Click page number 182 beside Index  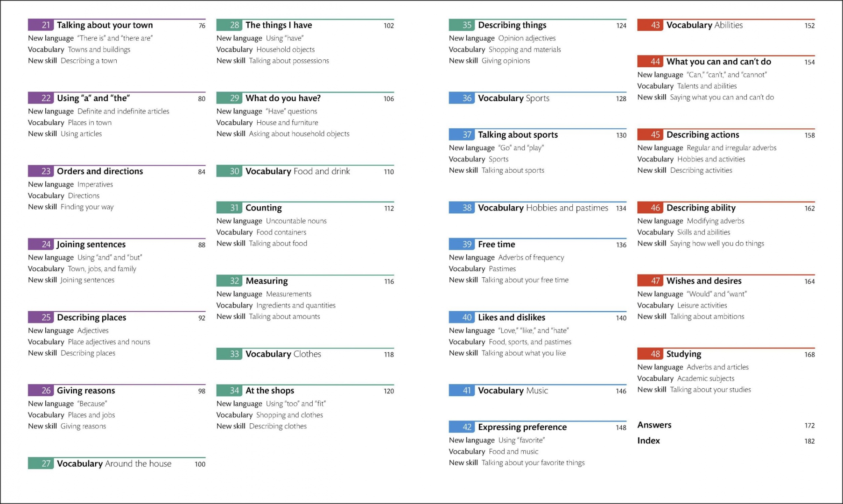tap(809, 441)
